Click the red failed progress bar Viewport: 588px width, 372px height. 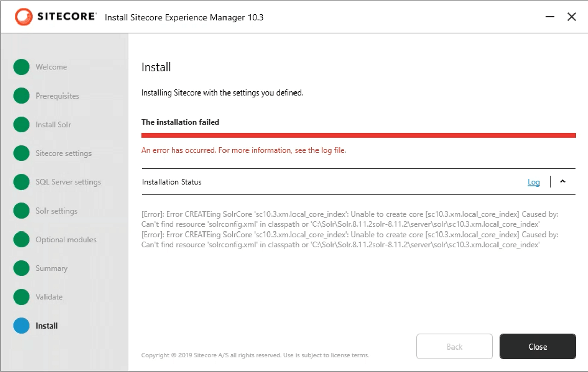(358, 135)
